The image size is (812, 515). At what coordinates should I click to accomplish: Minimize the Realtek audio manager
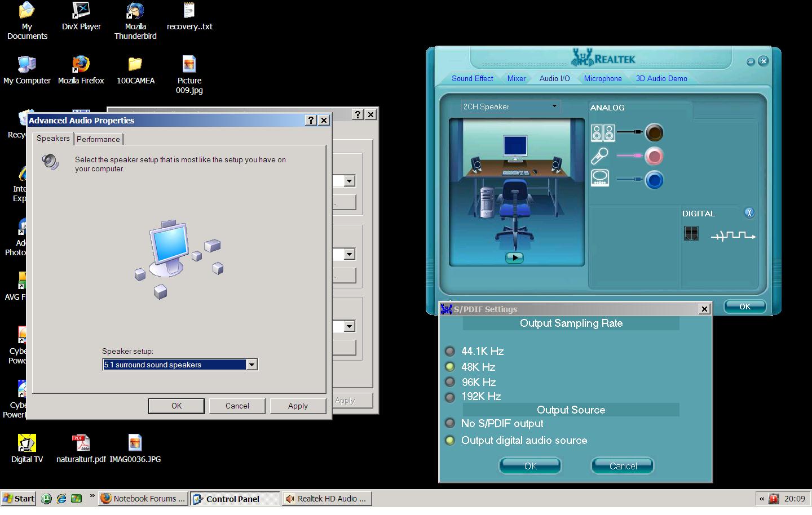coord(751,61)
